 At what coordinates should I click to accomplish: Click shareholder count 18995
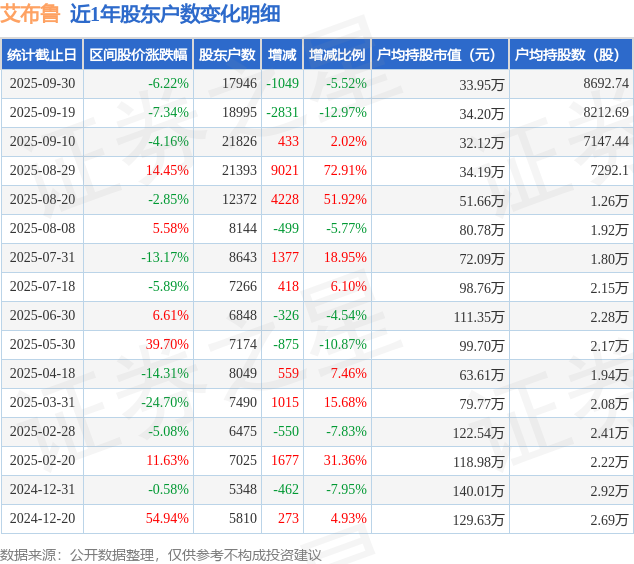click(x=239, y=112)
